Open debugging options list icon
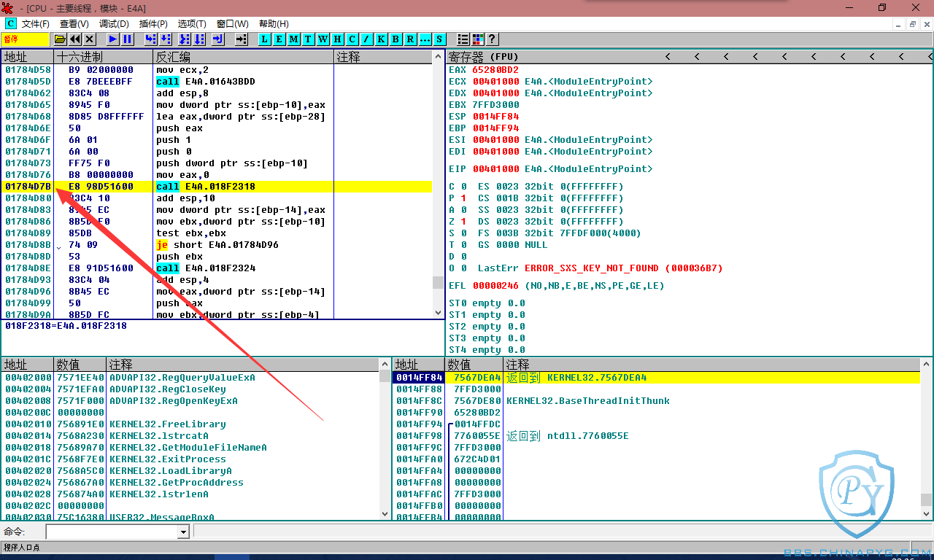The height and width of the screenshot is (560, 934). (x=463, y=39)
